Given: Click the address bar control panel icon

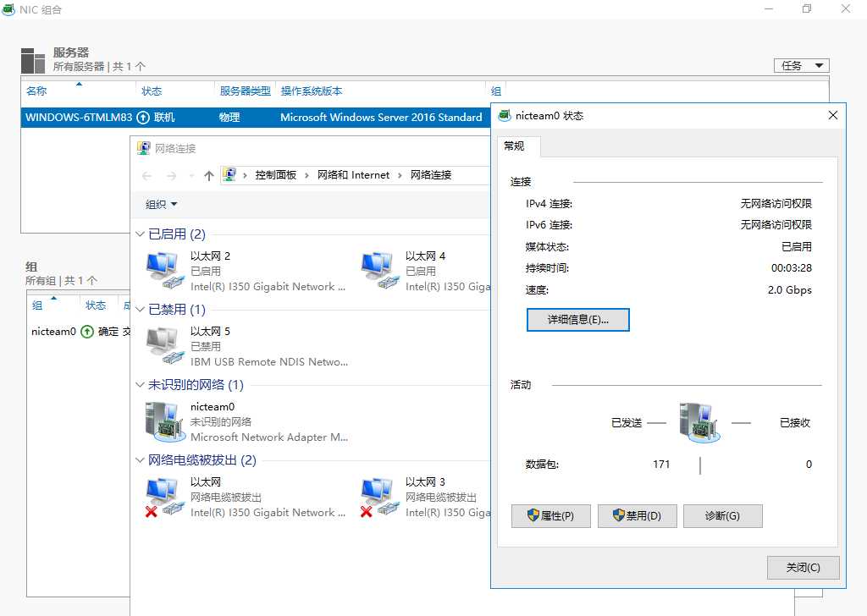Looking at the screenshot, I should click(x=229, y=174).
